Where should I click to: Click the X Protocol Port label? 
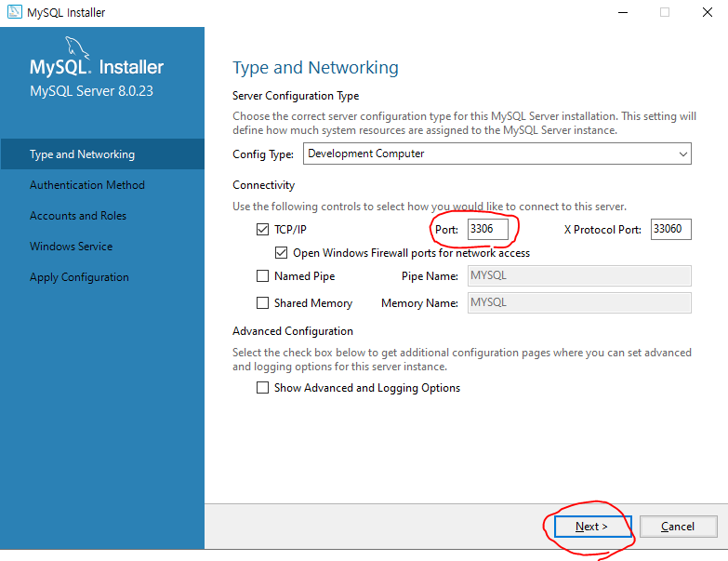click(602, 230)
